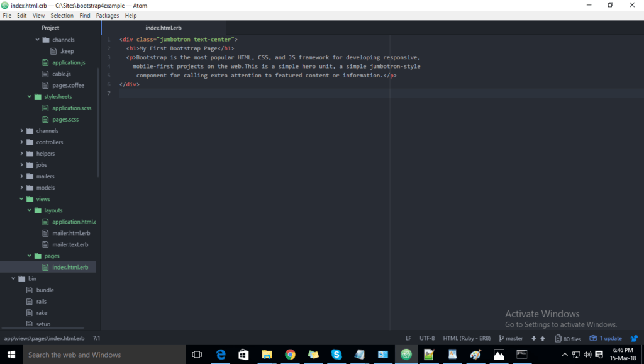Expand the jobs folder

[x=21, y=165]
